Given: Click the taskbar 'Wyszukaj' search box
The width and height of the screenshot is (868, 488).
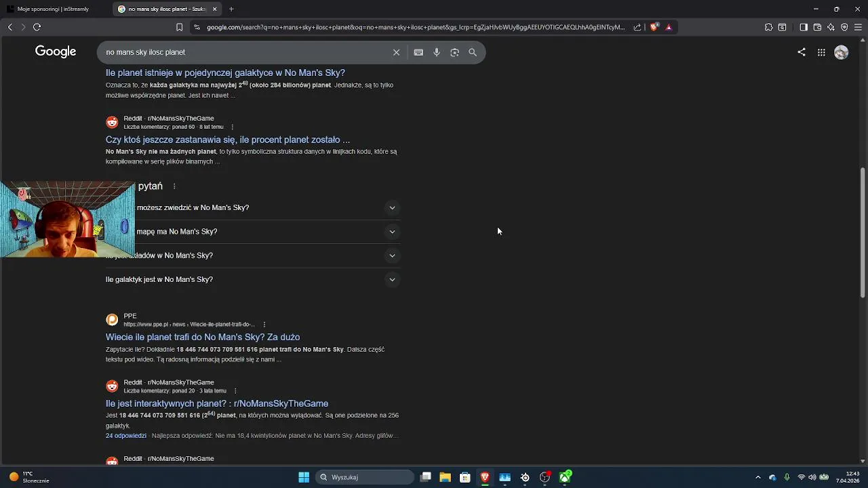Looking at the screenshot, I should point(366,477).
